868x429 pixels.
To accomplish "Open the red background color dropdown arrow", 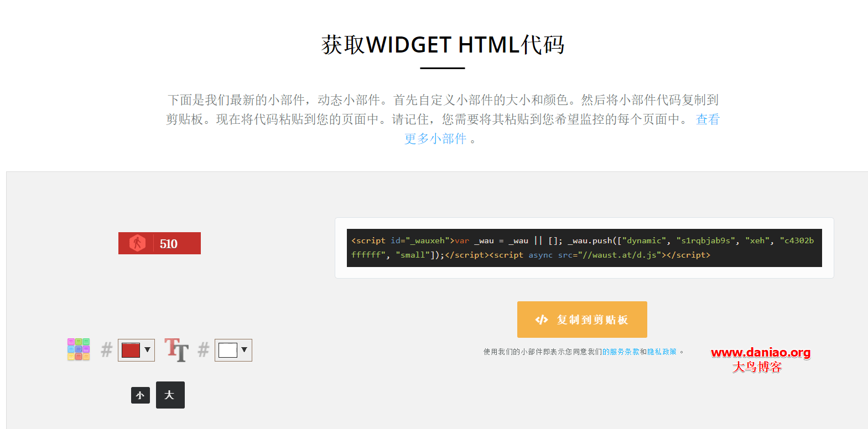I will tap(147, 349).
